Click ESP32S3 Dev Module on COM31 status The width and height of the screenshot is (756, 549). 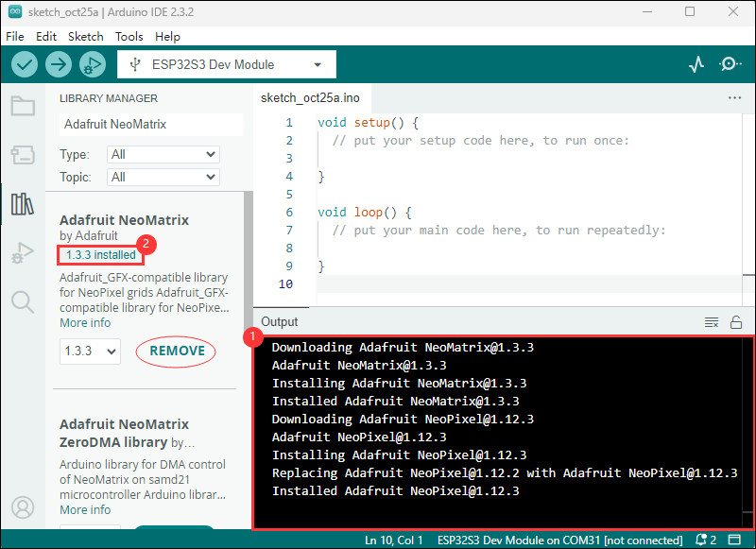(559, 540)
